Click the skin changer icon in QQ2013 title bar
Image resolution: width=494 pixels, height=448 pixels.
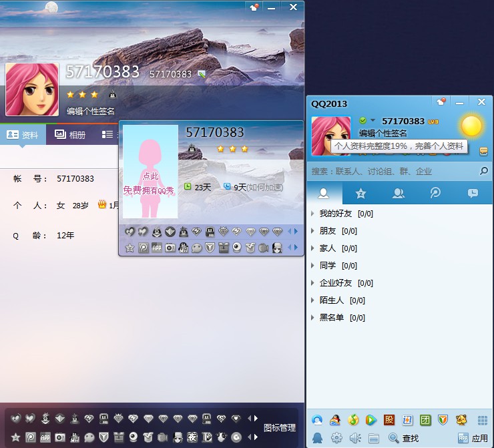click(441, 102)
